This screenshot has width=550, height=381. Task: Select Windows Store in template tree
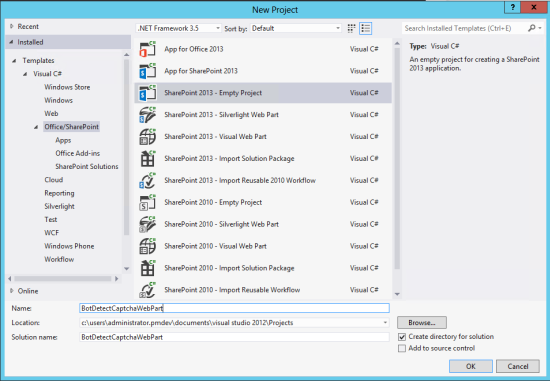[x=67, y=87]
